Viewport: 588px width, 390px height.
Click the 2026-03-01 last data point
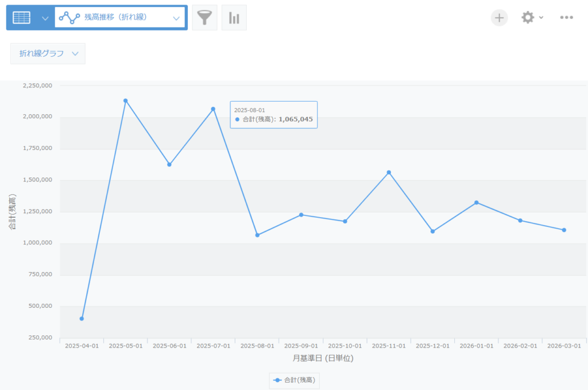click(x=564, y=230)
